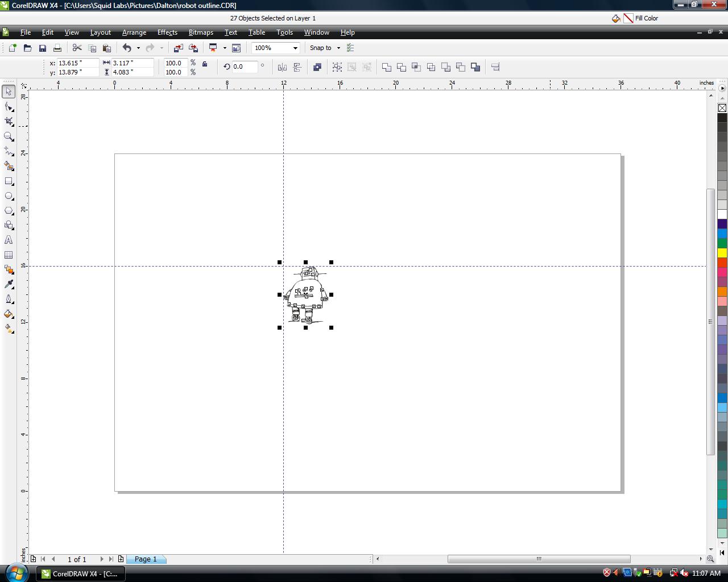The image size is (728, 582).
Task: Open the color palette flyout arrow at top
Action: (722, 88)
